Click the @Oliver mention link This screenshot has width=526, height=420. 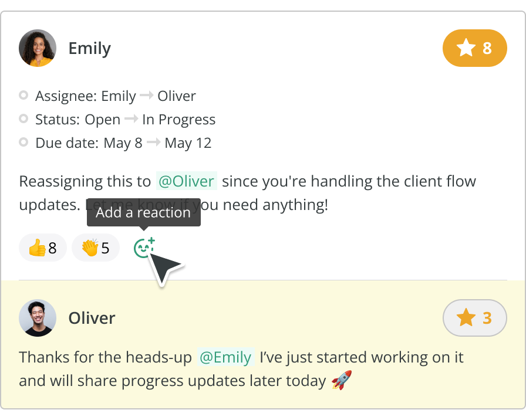(186, 181)
